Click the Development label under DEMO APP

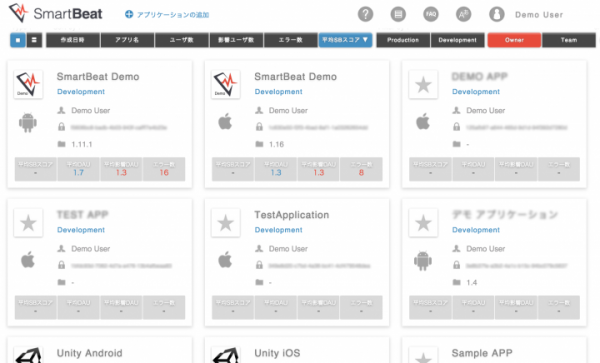tap(476, 92)
